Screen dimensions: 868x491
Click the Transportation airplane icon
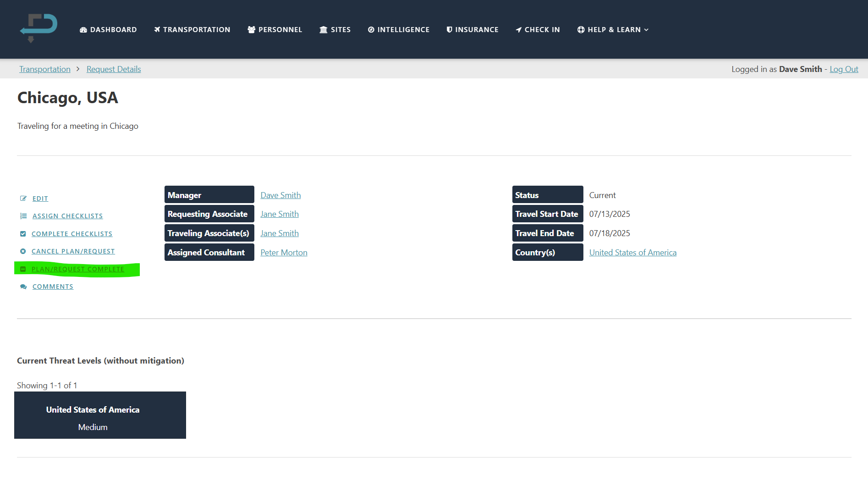(157, 30)
